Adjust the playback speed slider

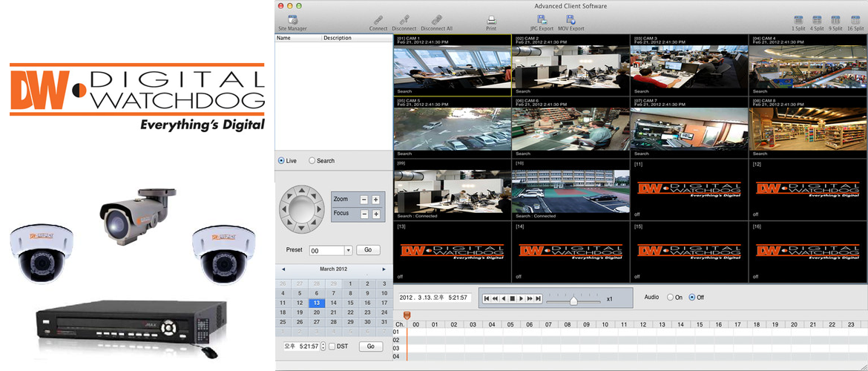(x=573, y=301)
